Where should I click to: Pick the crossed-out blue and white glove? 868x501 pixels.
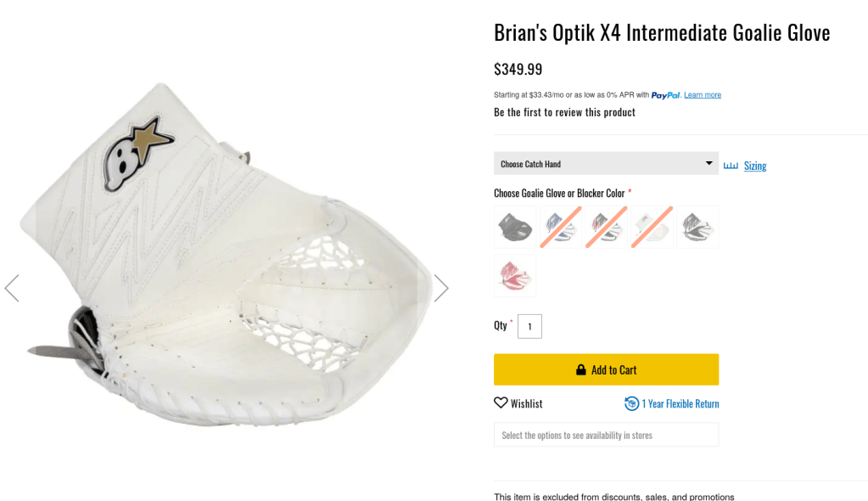(x=561, y=227)
